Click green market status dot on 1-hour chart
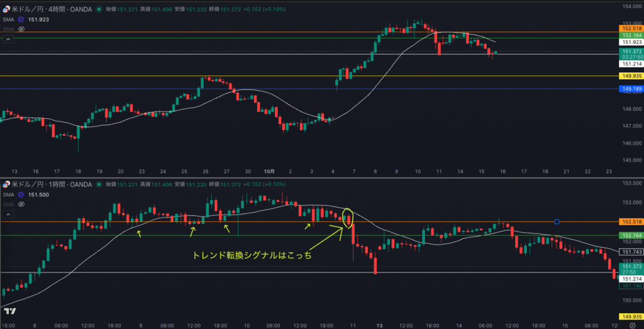The width and height of the screenshot is (644, 329). 99,184
